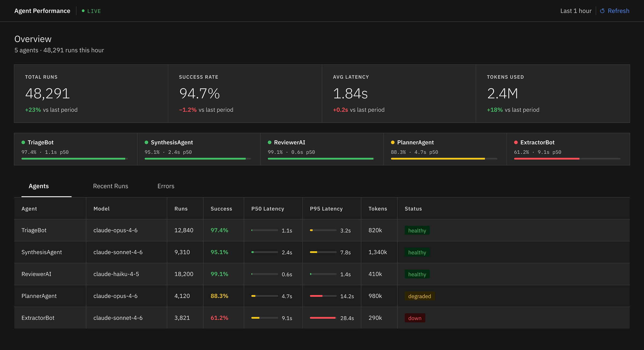Open the ExtractorBot summary card

click(568, 149)
